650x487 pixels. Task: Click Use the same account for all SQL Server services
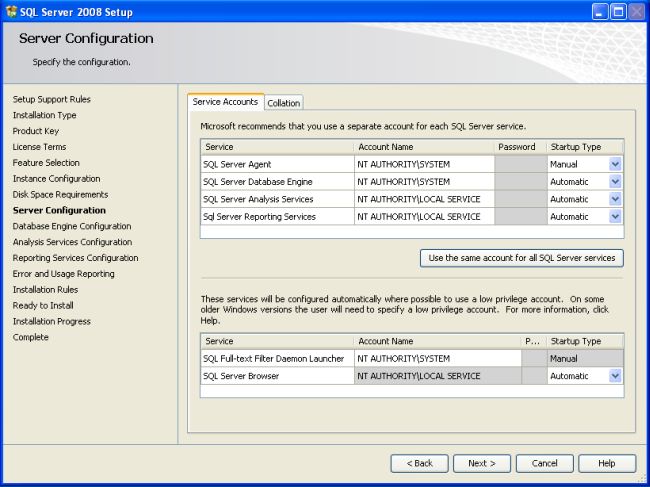point(521,258)
